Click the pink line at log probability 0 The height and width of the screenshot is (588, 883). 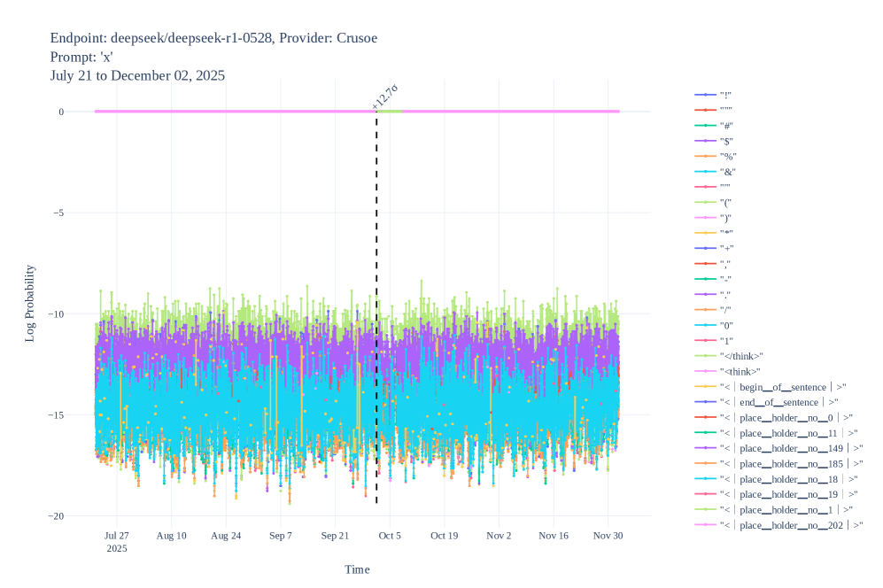(221, 112)
